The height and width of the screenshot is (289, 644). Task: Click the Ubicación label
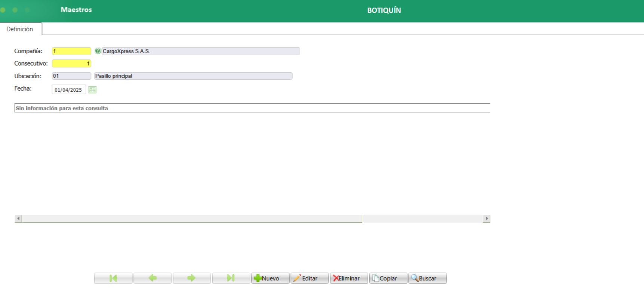click(x=28, y=76)
